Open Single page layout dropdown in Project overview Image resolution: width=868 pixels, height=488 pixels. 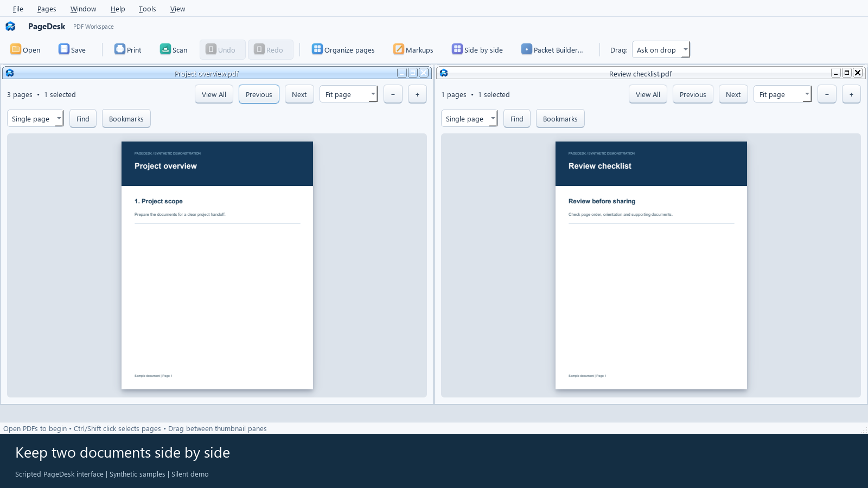35,119
